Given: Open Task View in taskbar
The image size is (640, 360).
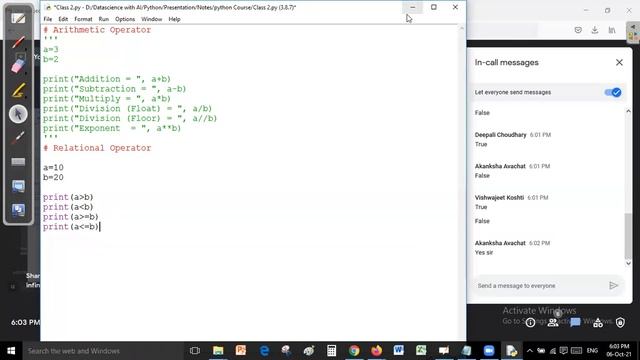Looking at the screenshot, I should (x=195, y=351).
